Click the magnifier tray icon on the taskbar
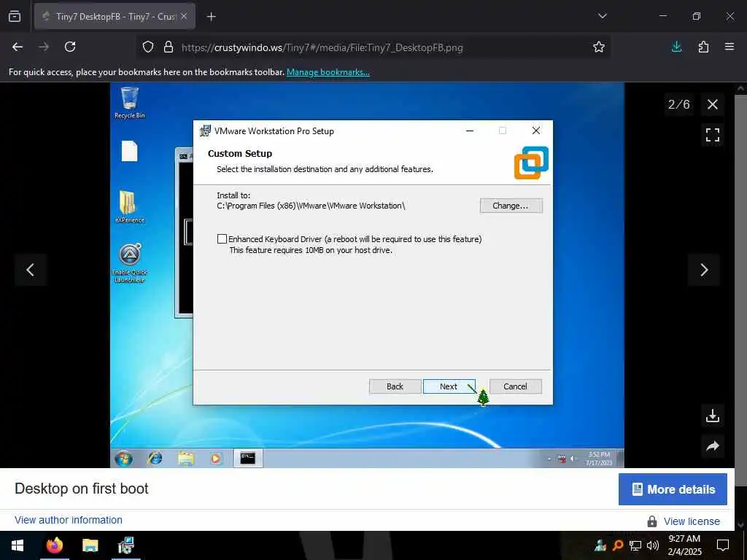The height and width of the screenshot is (560, 747). [618, 545]
